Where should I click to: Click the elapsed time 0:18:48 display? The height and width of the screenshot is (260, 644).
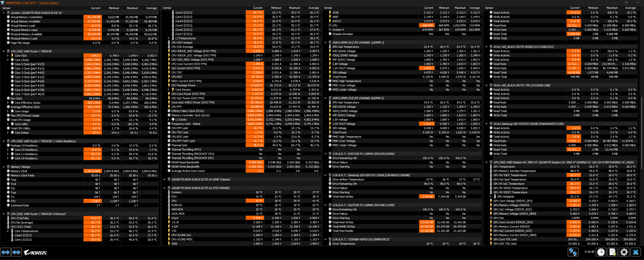(x=589, y=252)
